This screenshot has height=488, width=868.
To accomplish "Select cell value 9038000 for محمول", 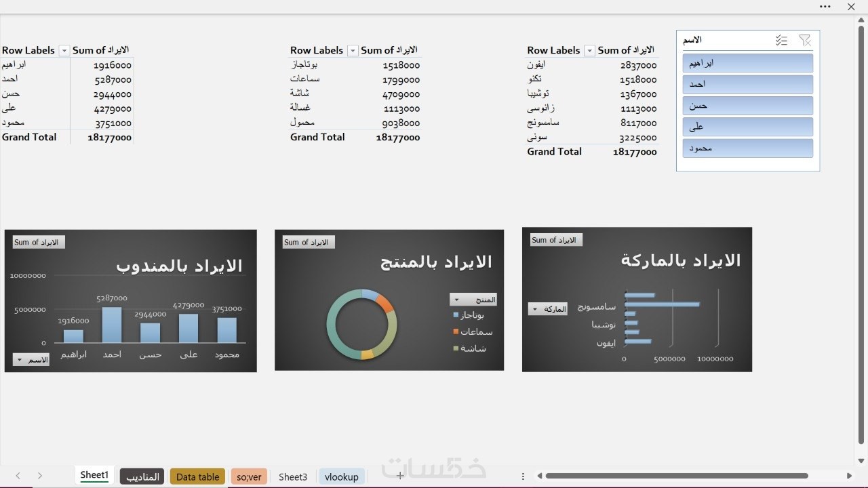I will tap(401, 123).
